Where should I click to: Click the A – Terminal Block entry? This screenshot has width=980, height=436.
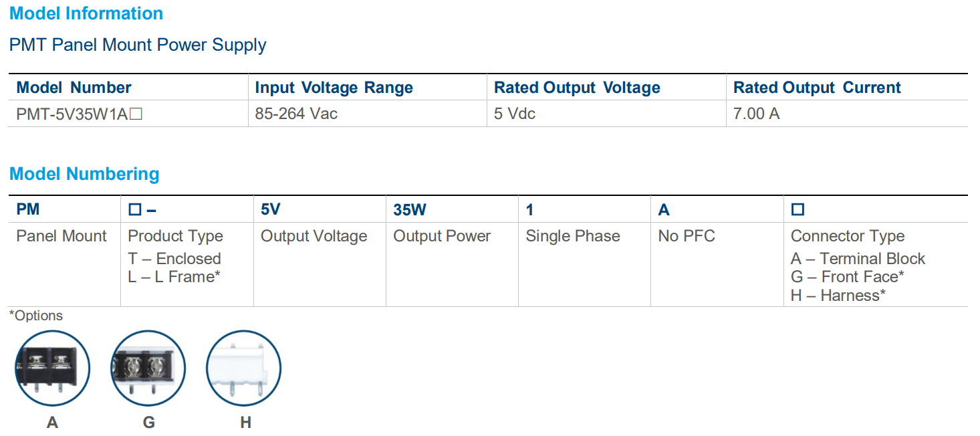pyautogui.click(x=858, y=259)
